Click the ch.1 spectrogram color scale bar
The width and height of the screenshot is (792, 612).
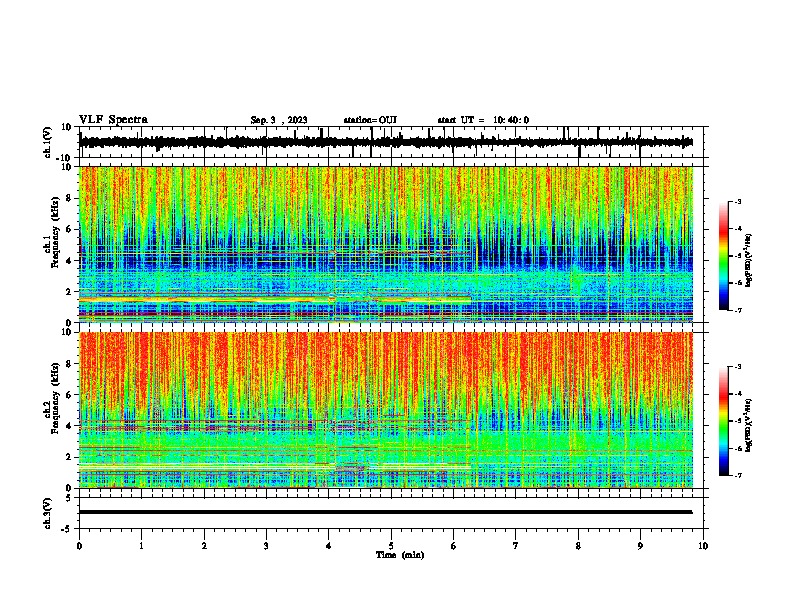tap(724, 256)
